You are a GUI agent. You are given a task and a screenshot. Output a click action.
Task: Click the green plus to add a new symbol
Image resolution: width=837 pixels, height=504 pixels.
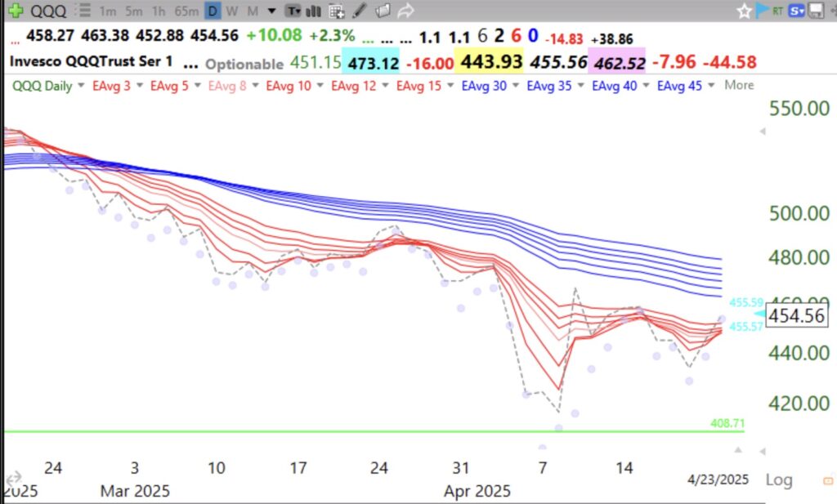coord(14,11)
